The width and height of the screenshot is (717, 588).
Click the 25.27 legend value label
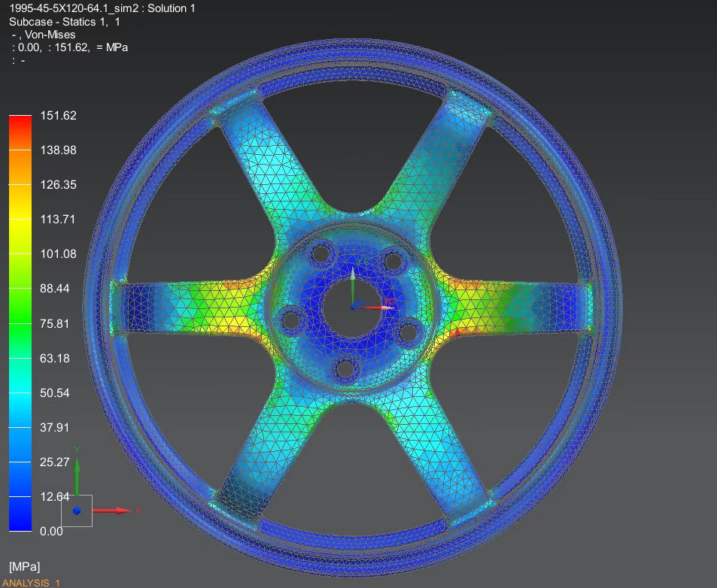tap(55, 462)
